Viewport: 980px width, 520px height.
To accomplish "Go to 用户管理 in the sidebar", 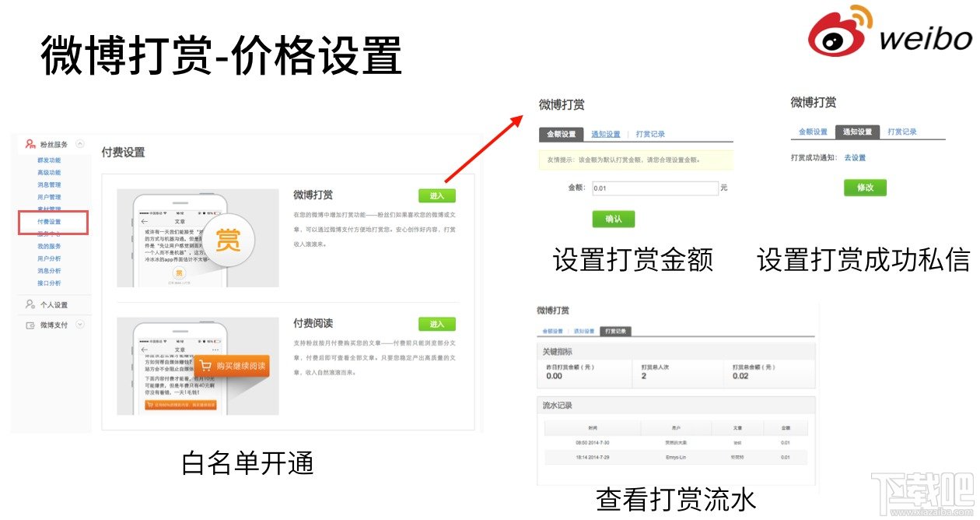I will tap(49, 198).
